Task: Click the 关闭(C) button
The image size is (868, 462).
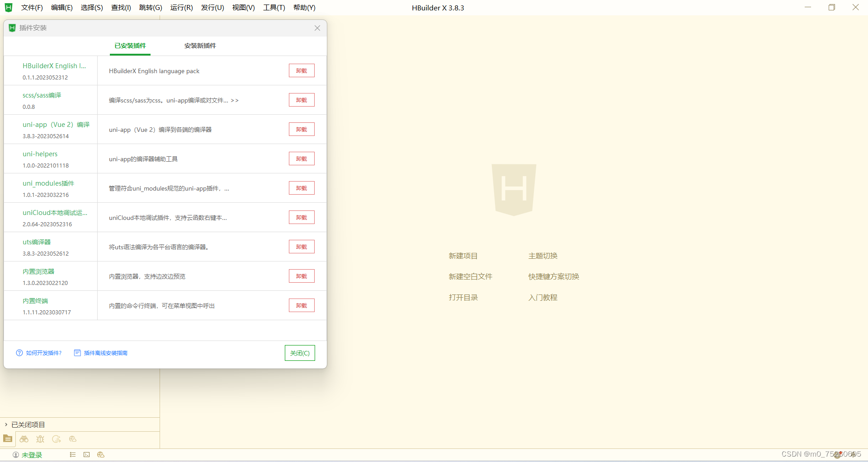Action: click(x=300, y=353)
